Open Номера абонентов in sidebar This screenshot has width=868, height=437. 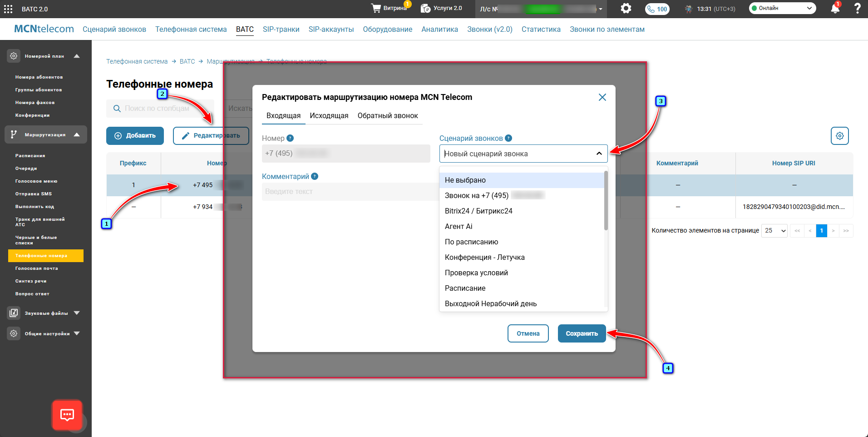(x=39, y=77)
